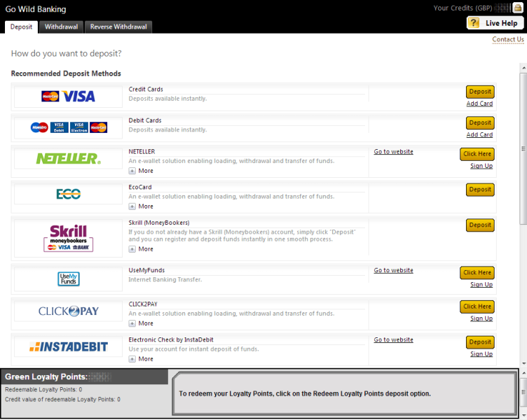
Task: Click 'Internet Banking Transfer.' description
Action: click(165, 280)
